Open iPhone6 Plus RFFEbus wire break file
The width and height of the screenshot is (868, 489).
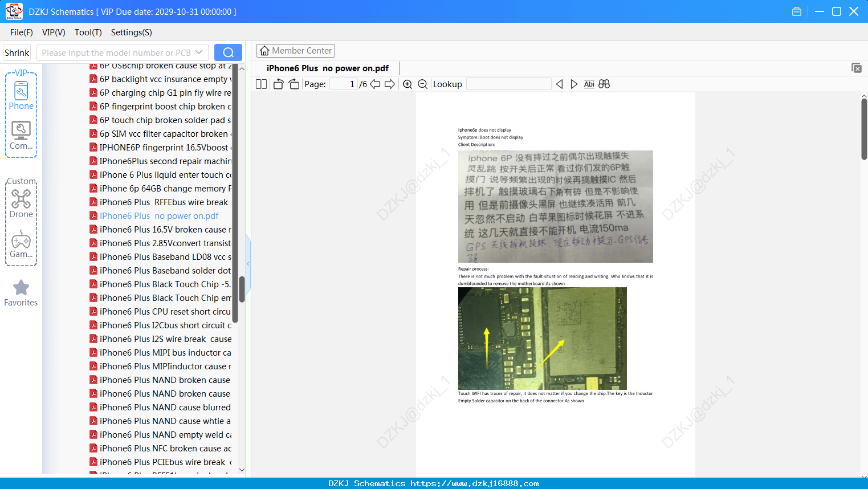tap(164, 202)
